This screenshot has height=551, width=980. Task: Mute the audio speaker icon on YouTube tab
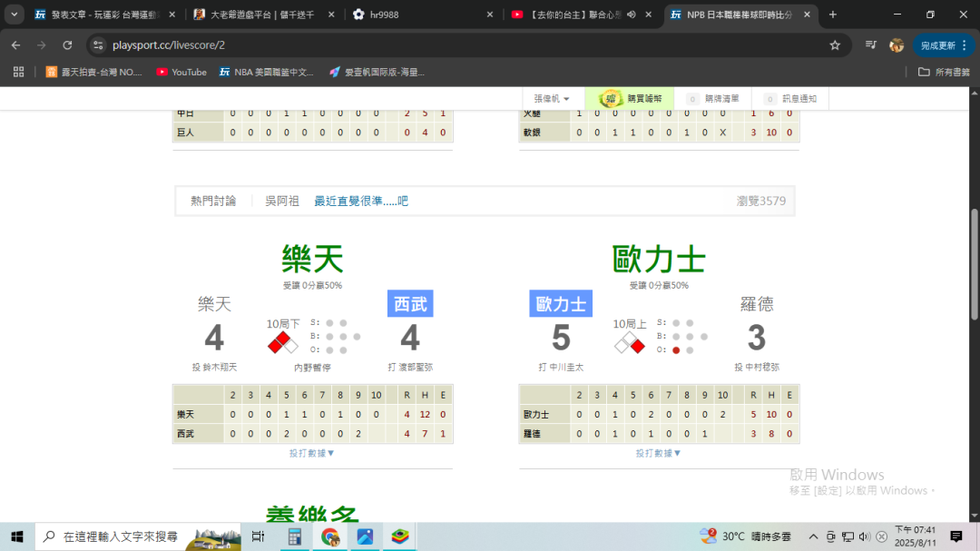(x=632, y=15)
